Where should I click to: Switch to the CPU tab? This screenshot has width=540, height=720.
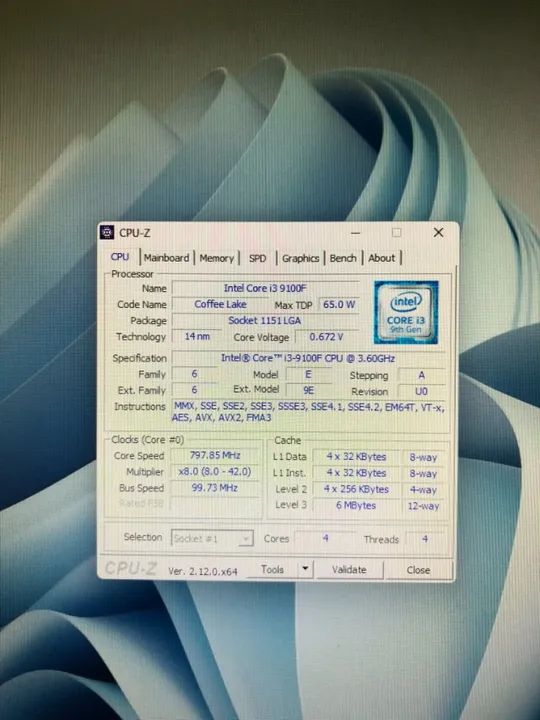[120, 257]
